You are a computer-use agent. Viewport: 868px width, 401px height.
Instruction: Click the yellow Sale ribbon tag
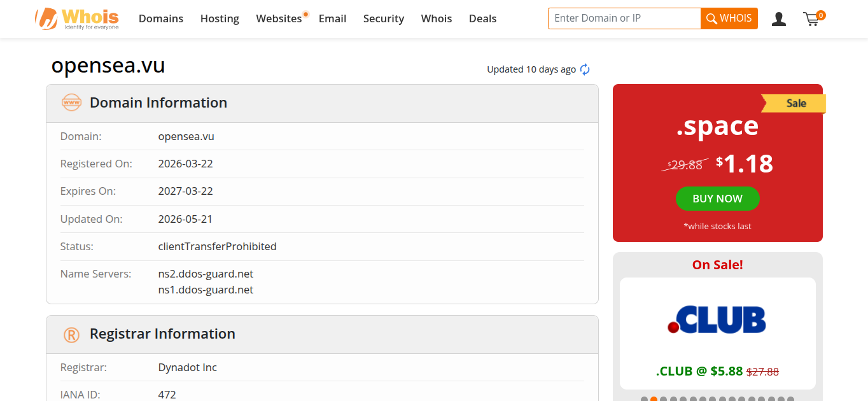(x=794, y=103)
